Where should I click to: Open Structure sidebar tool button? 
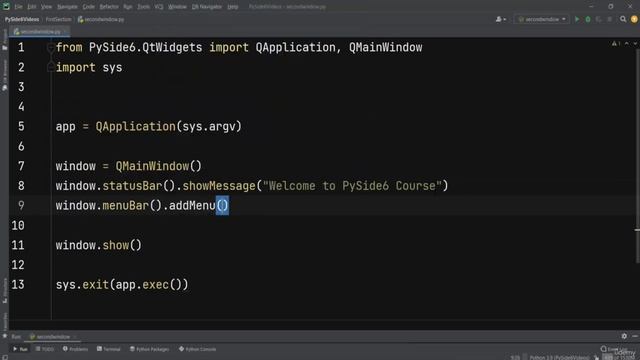(x=4, y=290)
